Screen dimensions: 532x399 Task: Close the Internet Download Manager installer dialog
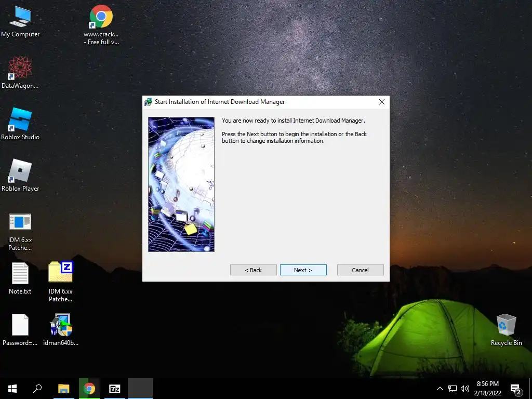click(x=382, y=102)
